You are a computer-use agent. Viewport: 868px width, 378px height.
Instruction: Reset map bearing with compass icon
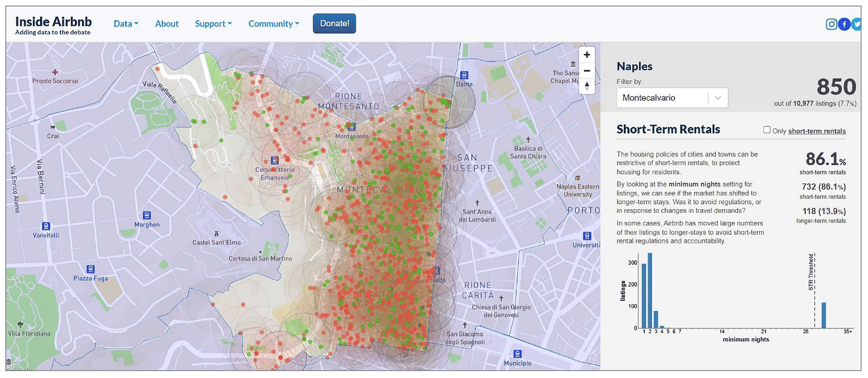587,86
